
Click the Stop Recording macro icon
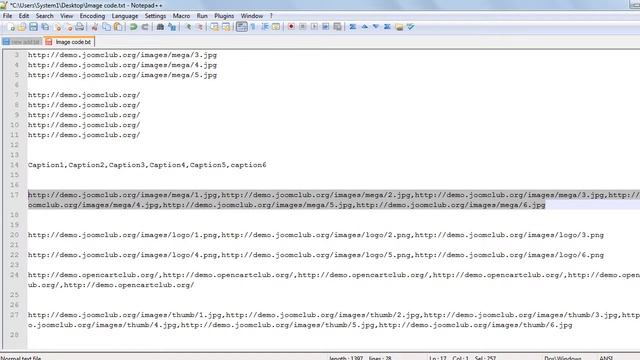tap(302, 27)
